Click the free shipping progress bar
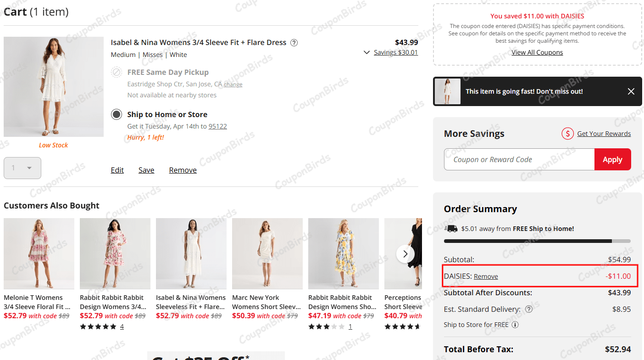Viewport: 644px width, 360px height. [x=537, y=241]
